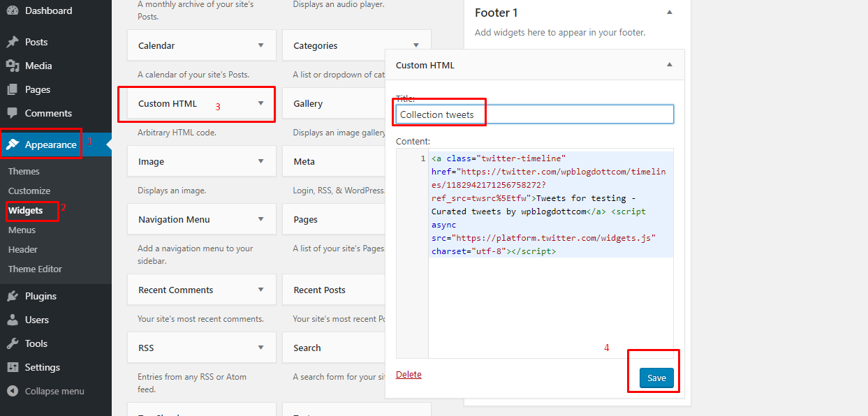This screenshot has height=416, width=868.
Task: Collapse the Footer 1 widget area
Action: [x=670, y=13]
